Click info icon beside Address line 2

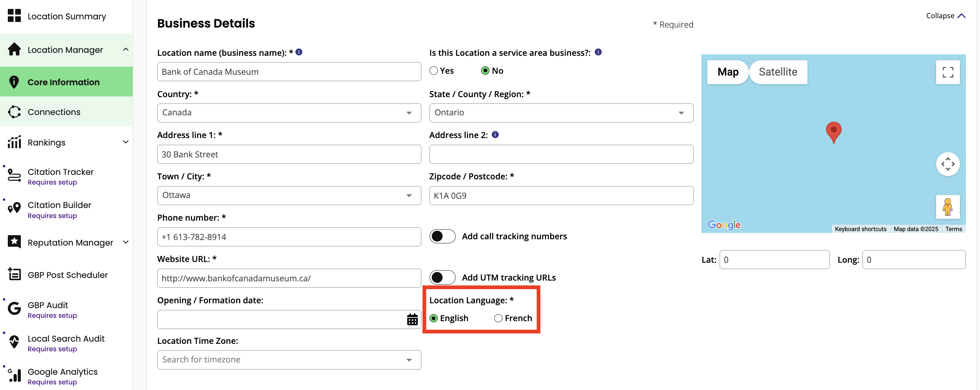(495, 135)
